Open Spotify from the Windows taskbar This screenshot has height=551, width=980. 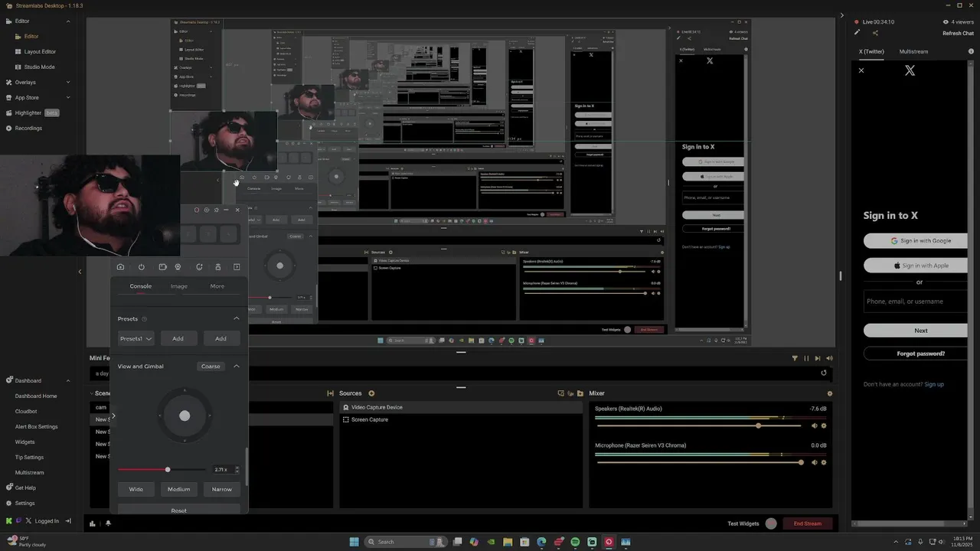click(575, 542)
